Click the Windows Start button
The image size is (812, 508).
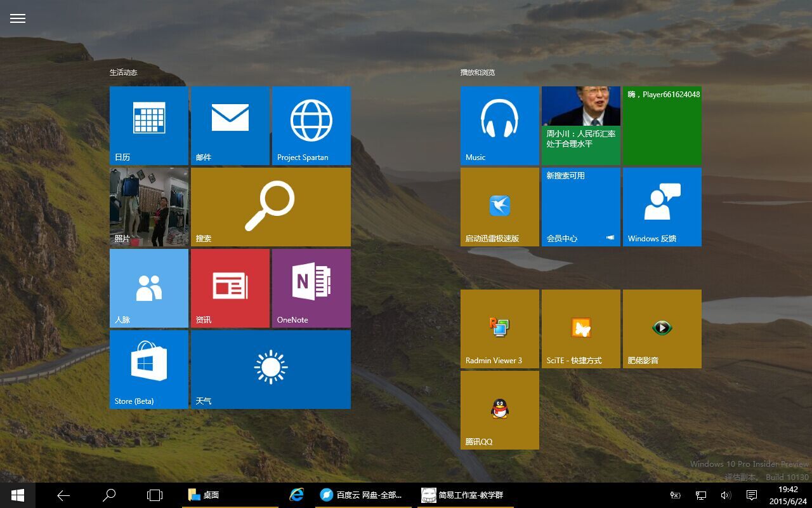coord(18,495)
